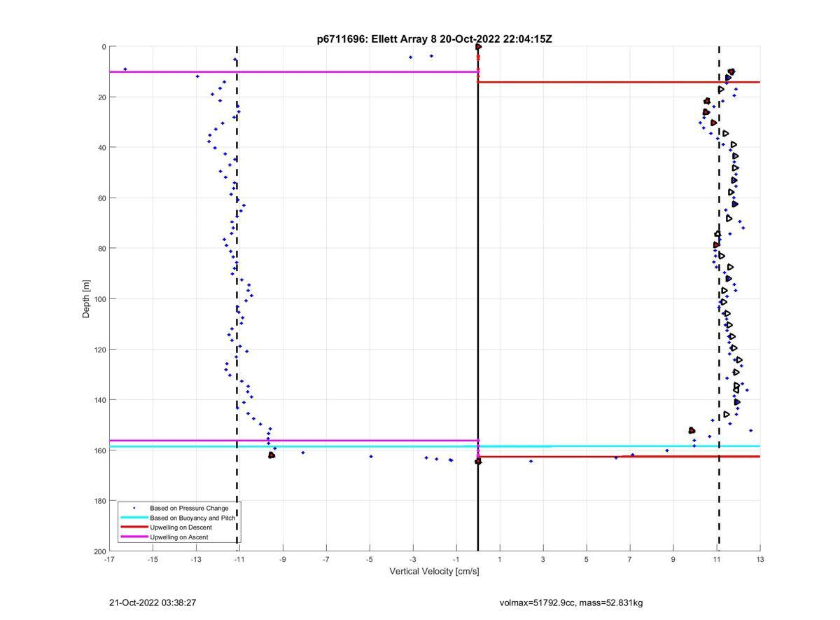The height and width of the screenshot is (620, 840).
Task: Click the depth tick label '160'
Action: (99, 450)
